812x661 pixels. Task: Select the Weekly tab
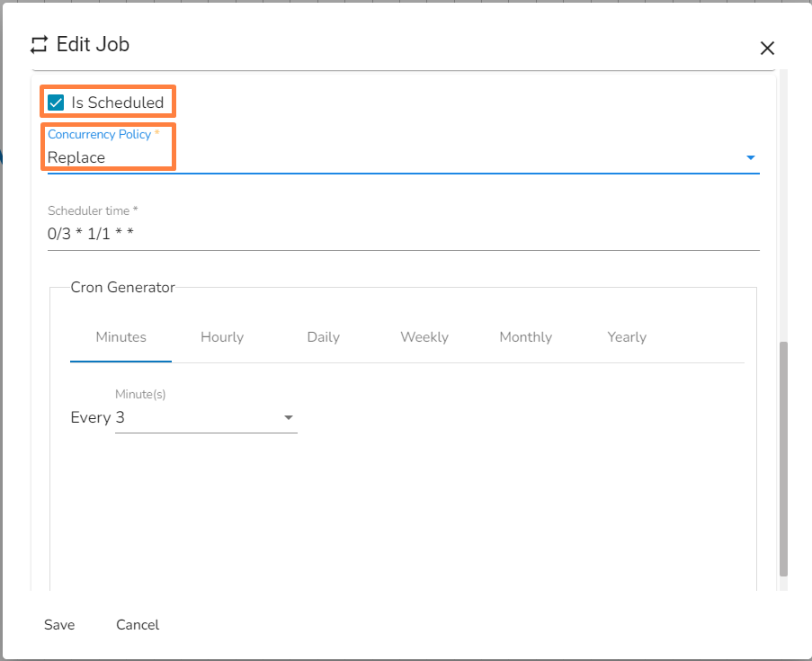coord(424,337)
